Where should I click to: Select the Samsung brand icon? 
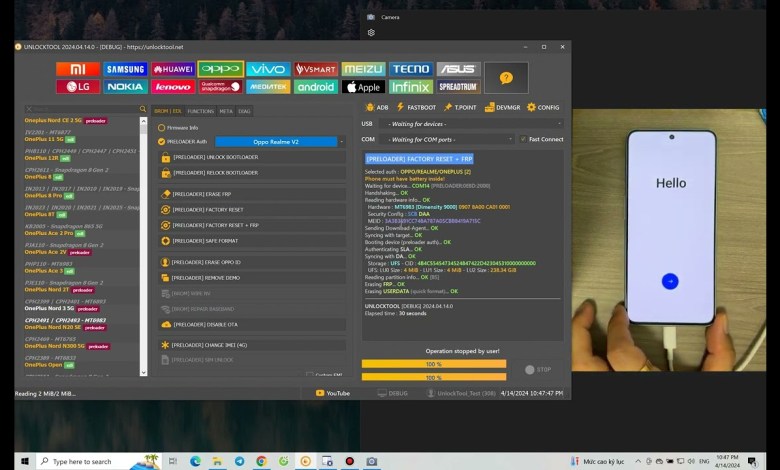(x=126, y=69)
